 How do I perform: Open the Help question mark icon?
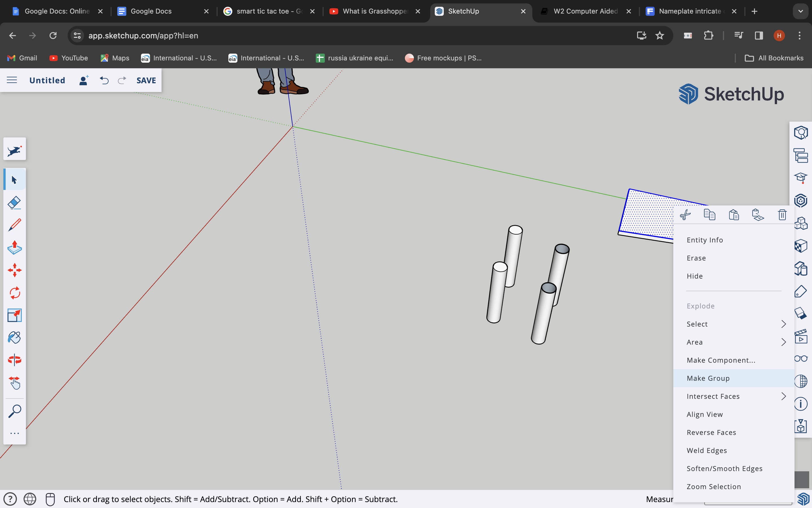point(10,499)
